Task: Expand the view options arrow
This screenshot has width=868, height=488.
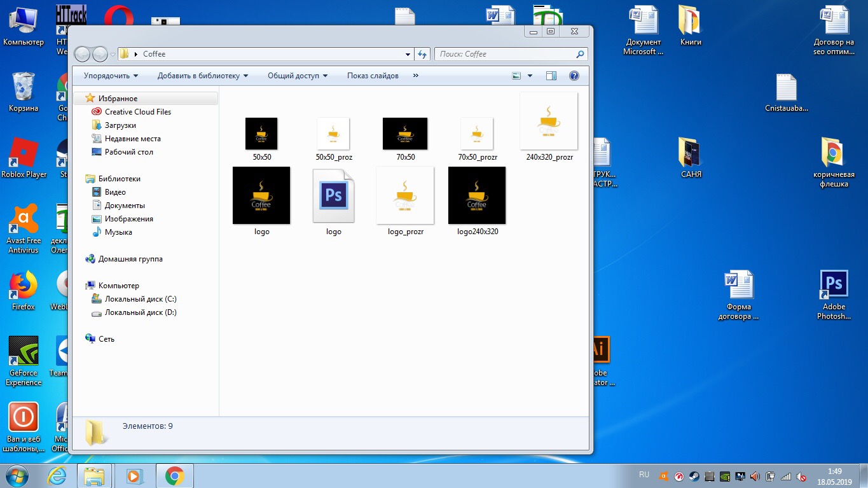Action: (530, 76)
